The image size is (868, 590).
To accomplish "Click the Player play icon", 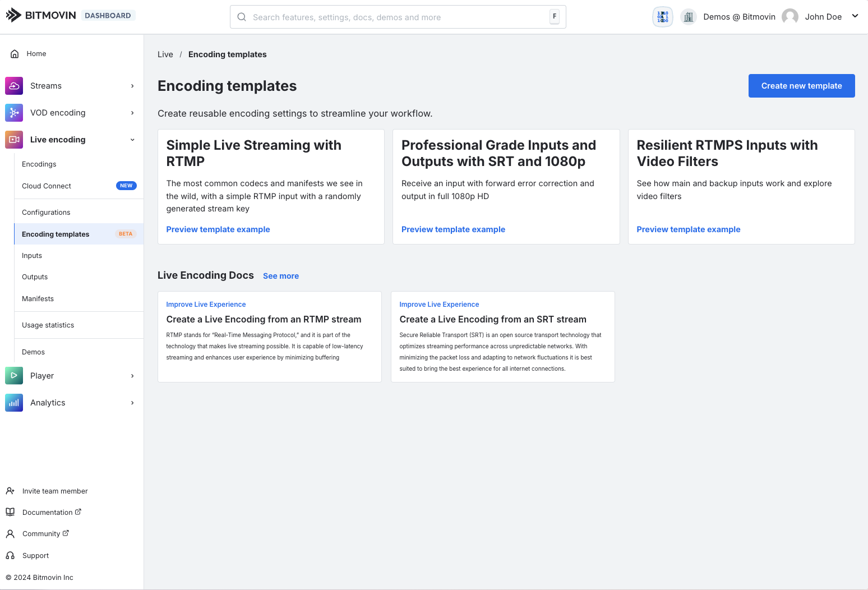I will [x=14, y=376].
